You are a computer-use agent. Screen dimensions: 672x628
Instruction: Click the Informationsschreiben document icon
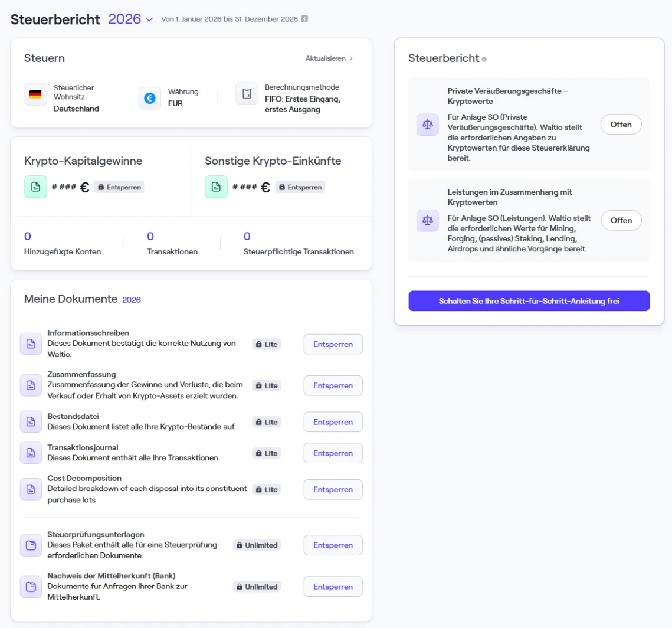(31, 344)
